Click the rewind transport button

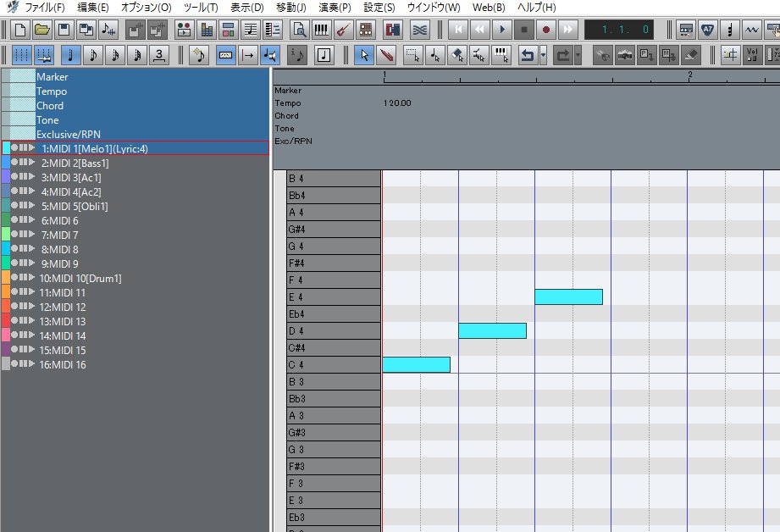point(480,30)
